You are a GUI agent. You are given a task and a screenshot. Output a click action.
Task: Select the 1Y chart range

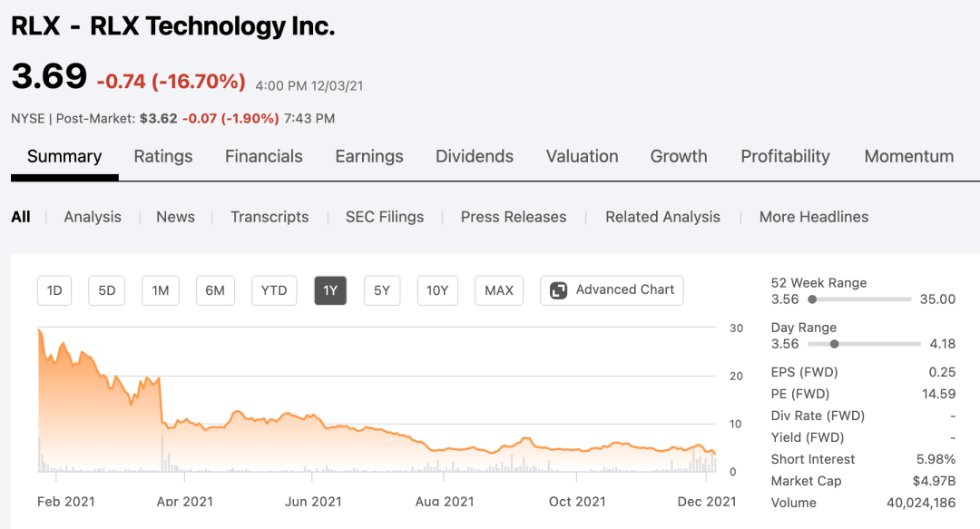coord(330,290)
